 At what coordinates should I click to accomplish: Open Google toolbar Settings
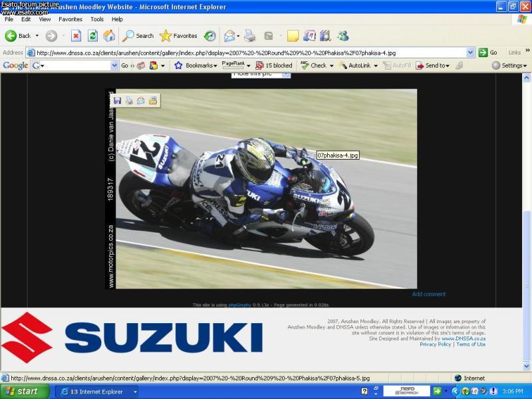(509, 65)
